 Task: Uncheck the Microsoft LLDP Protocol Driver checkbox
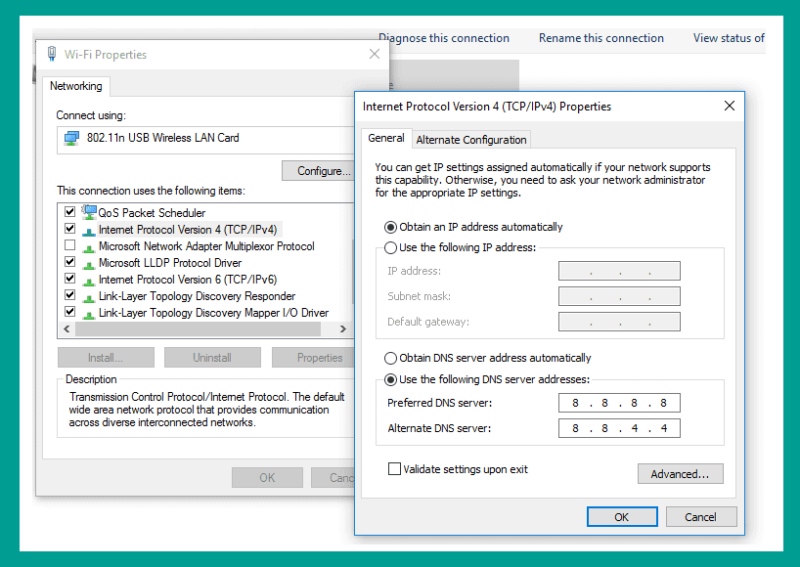[x=70, y=262]
